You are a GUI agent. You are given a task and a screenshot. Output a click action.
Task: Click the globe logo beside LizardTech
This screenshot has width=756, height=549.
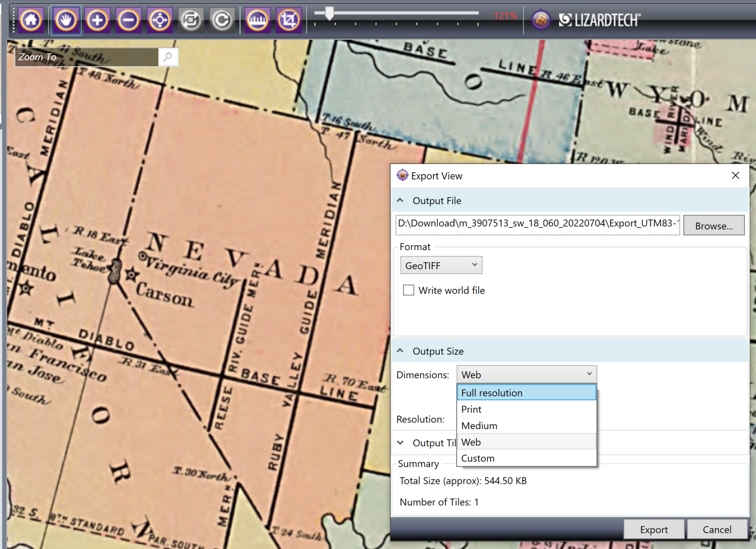541,20
